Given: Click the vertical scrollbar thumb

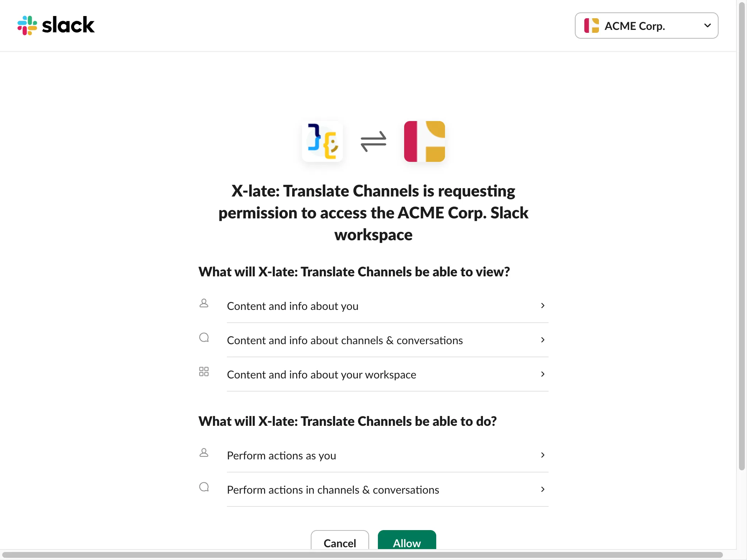Looking at the screenshot, I should (742, 236).
